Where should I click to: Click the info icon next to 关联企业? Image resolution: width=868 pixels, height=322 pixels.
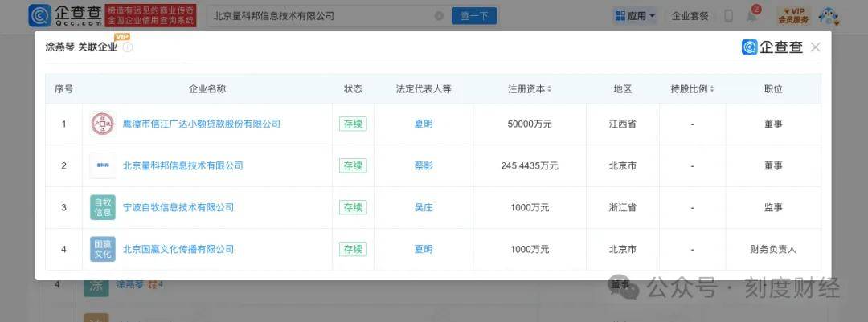(x=127, y=47)
